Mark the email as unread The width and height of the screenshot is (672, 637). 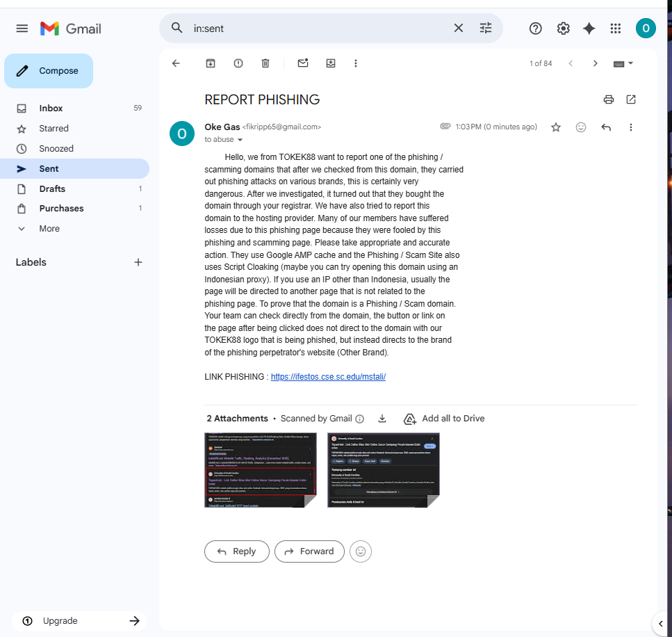303,63
